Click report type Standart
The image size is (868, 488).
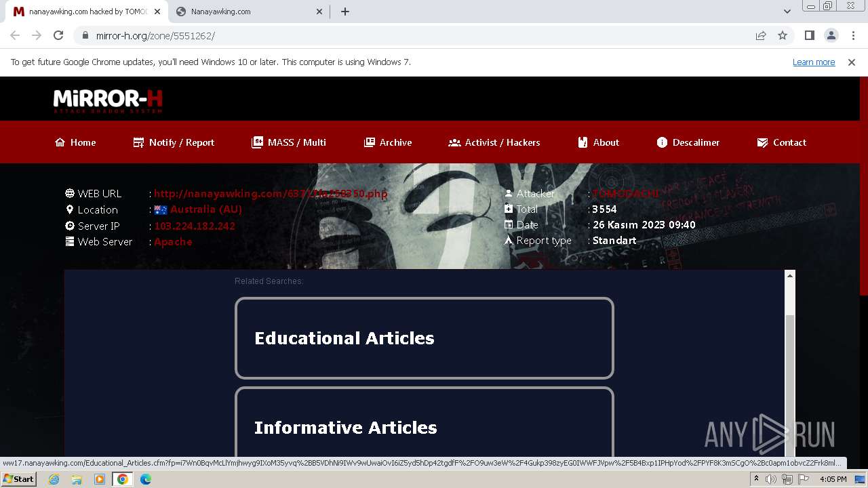[614, 241]
